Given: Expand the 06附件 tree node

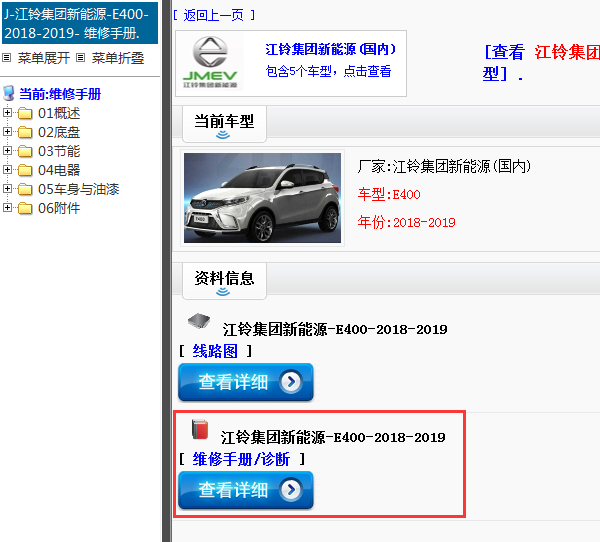Looking at the screenshot, I should point(7,207).
